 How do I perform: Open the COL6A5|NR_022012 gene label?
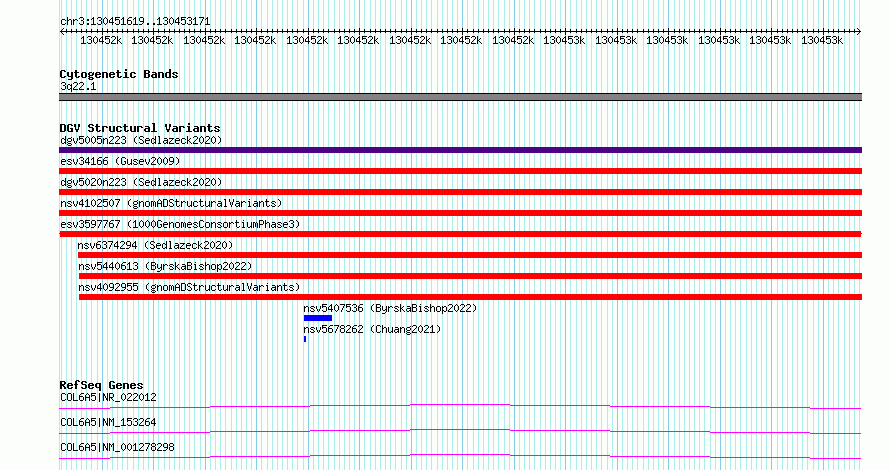click(x=108, y=397)
